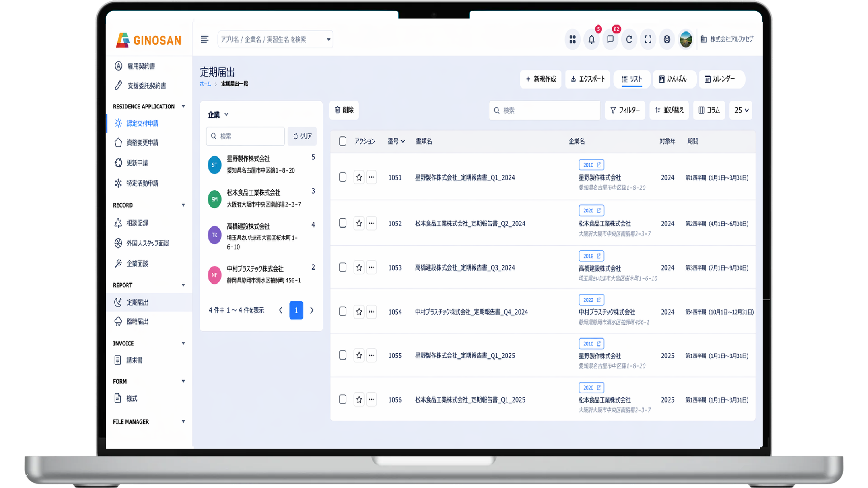Open messages icon showing 82 unread
Image resolution: width=868 pixels, height=488 pixels.
(610, 39)
